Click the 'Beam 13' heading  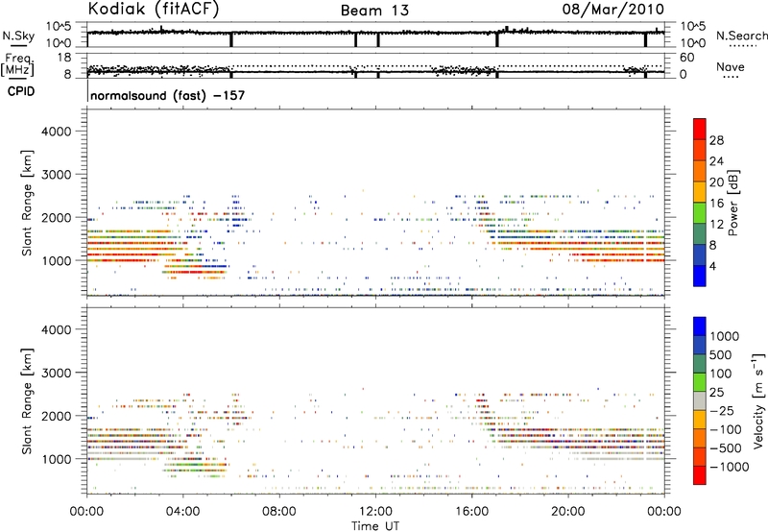374,11
